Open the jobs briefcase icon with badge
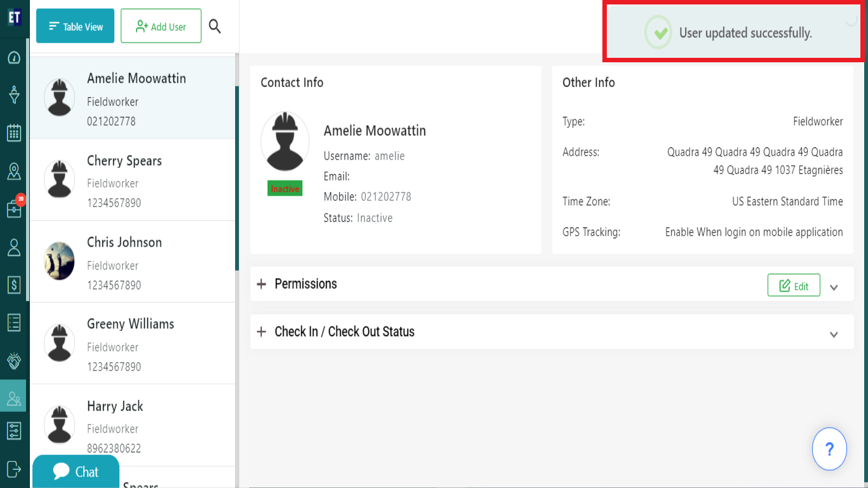The image size is (868, 488). [14, 208]
